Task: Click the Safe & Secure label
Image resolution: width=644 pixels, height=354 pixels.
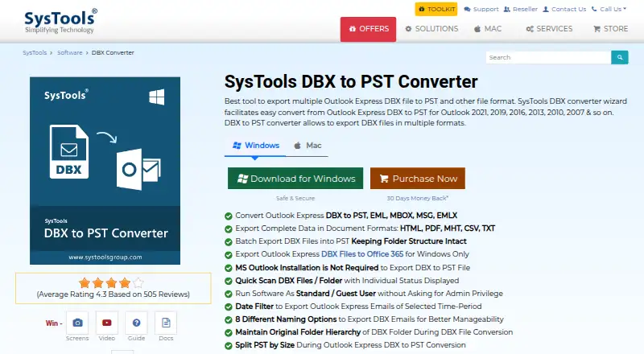Action: click(295, 199)
